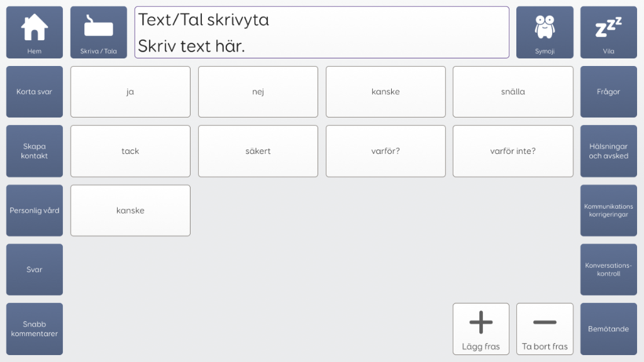Open Snabb kommentarer category
644x362 pixels.
[x=35, y=329]
